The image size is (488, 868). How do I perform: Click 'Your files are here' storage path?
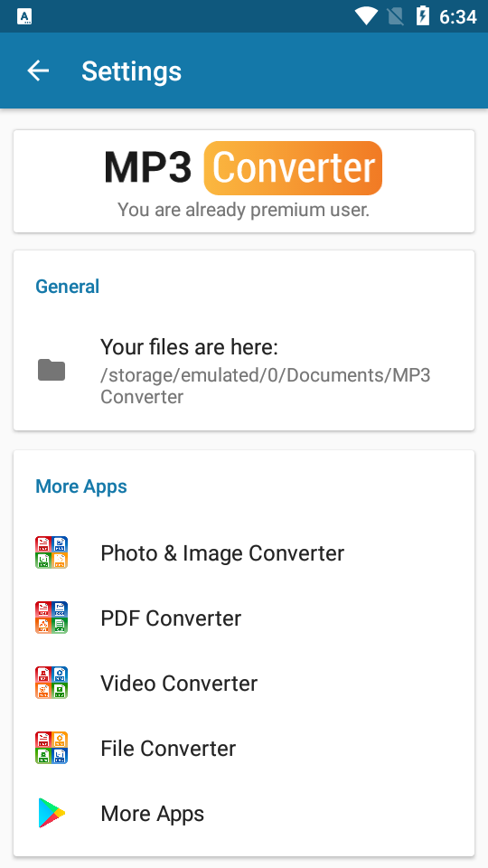pos(244,371)
